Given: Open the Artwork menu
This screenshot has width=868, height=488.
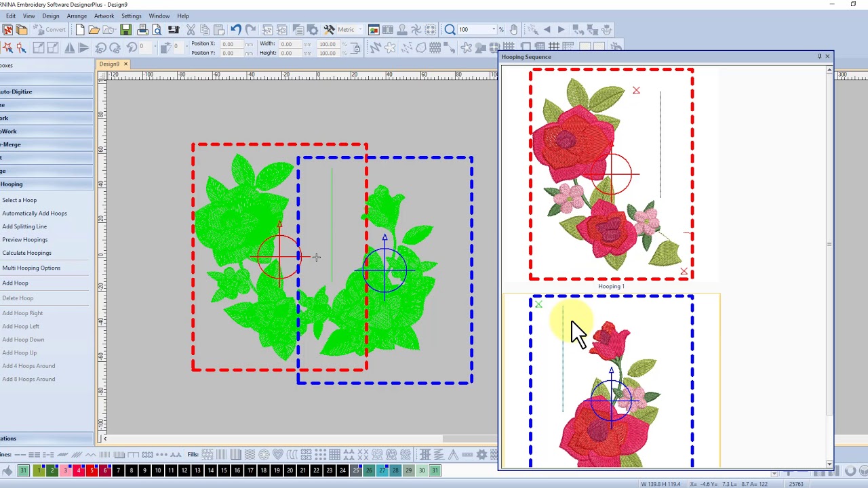Looking at the screenshot, I should [104, 16].
